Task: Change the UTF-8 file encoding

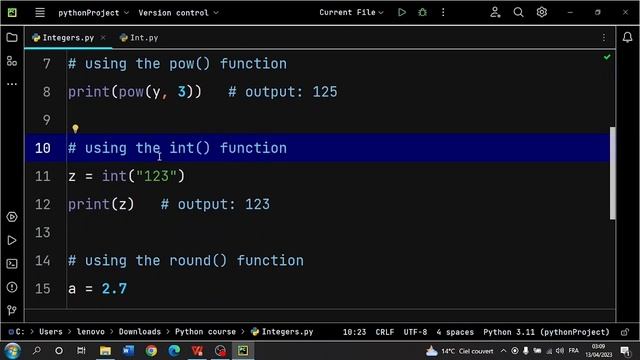Action: 415,332
